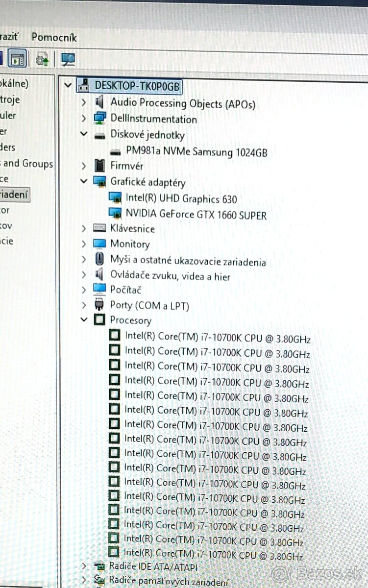This screenshot has height=588, width=368.
Task: Expand Porty (COM a LPT) node
Action: tap(84, 305)
